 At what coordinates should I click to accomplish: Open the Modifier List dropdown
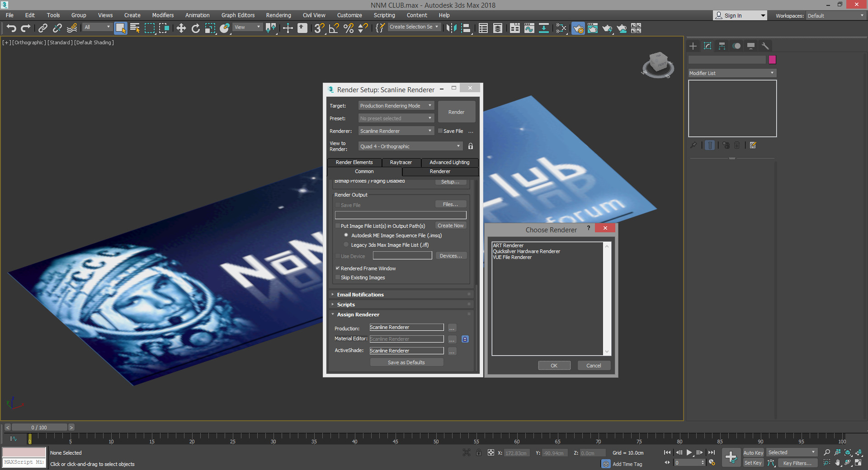click(x=732, y=73)
